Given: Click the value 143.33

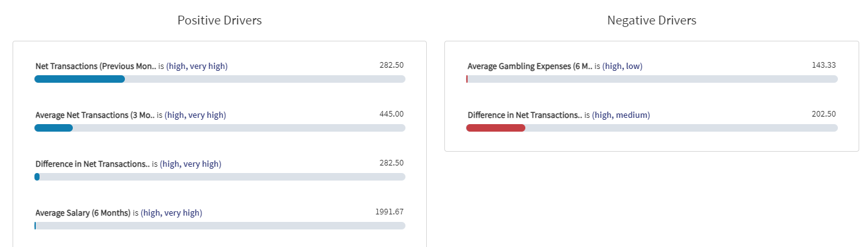Looking at the screenshot, I should coord(823,65).
